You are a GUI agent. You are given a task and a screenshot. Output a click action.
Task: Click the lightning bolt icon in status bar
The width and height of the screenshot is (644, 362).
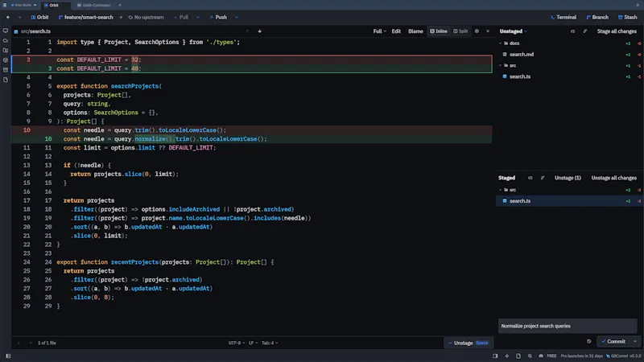coord(507,356)
